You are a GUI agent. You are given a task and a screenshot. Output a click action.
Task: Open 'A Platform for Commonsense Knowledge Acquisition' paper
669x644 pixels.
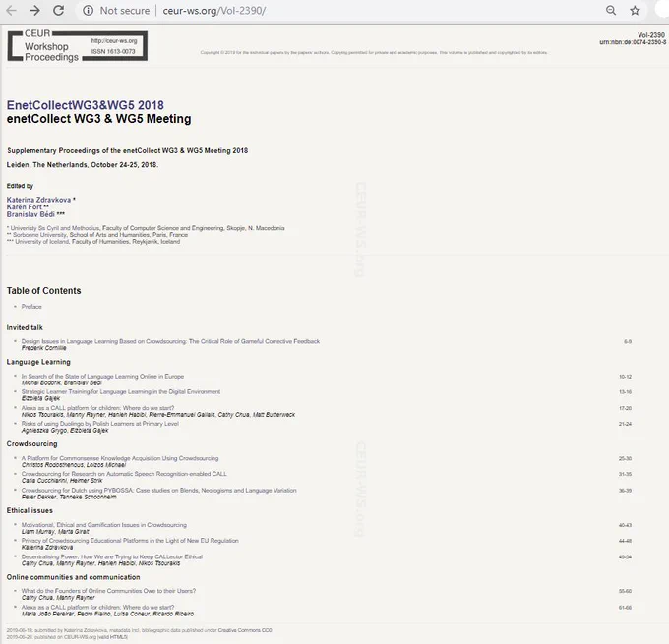(120, 458)
